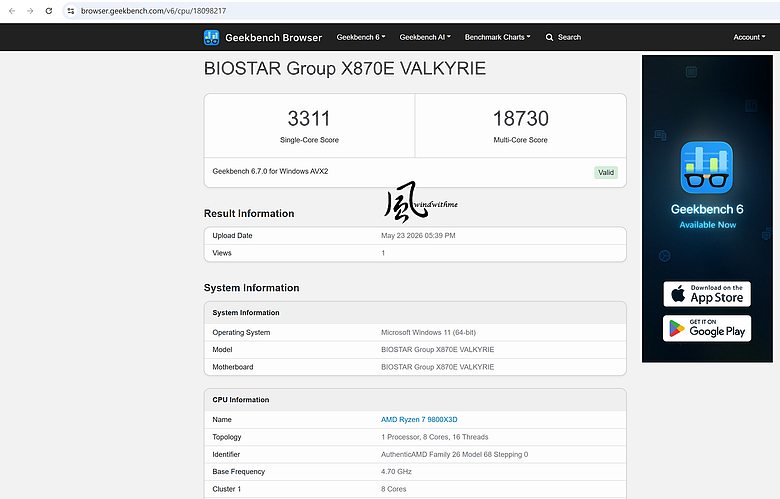Click the Microsoft Windows 11 (64-bit) value
Image resolution: width=780 pixels, height=499 pixels.
[x=428, y=332]
